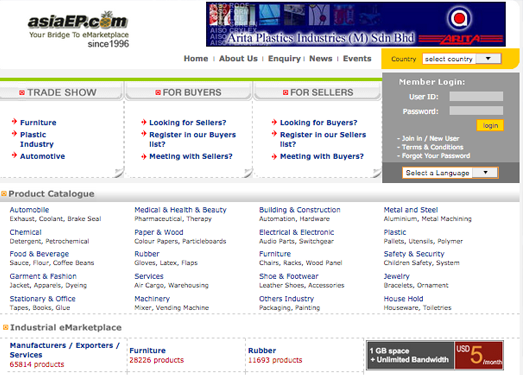
Task: Open the Arita Plastics Industries banner ad
Action: (x=356, y=24)
